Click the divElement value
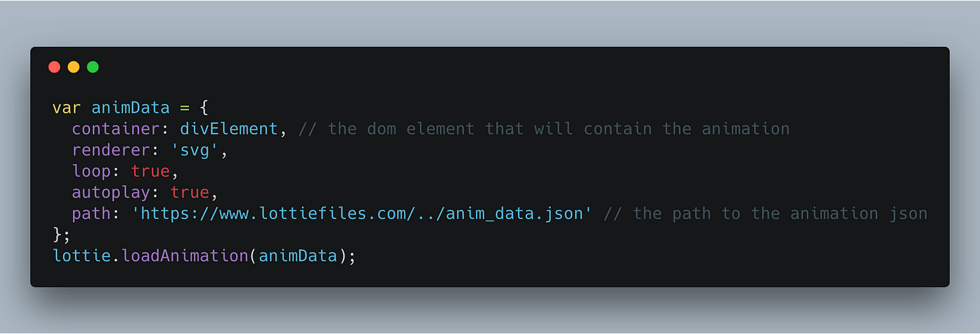Viewport: 980px width, 334px height. click(228, 129)
